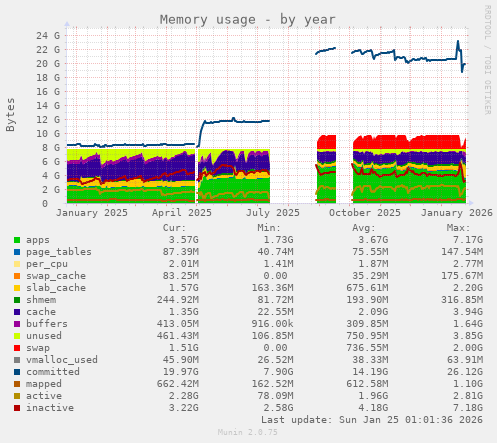Click the 'Last update' timestamp line

click(x=372, y=420)
